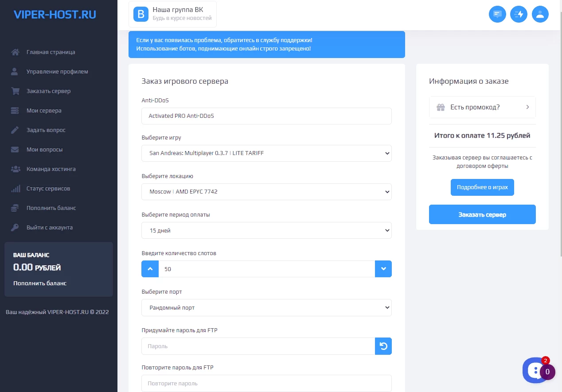Click the signal bars icon beside Статус сервисов
Viewport: 562px width, 392px height.
pos(16,189)
